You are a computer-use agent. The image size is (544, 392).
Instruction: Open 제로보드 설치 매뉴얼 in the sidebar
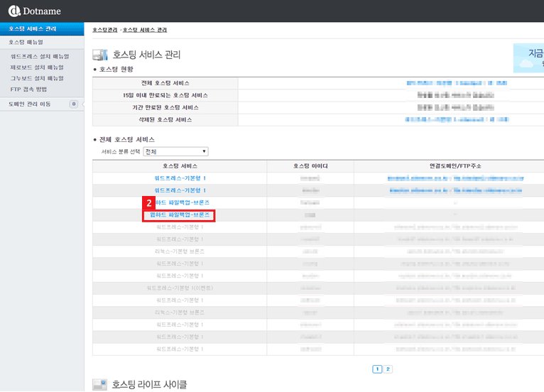pos(37,67)
